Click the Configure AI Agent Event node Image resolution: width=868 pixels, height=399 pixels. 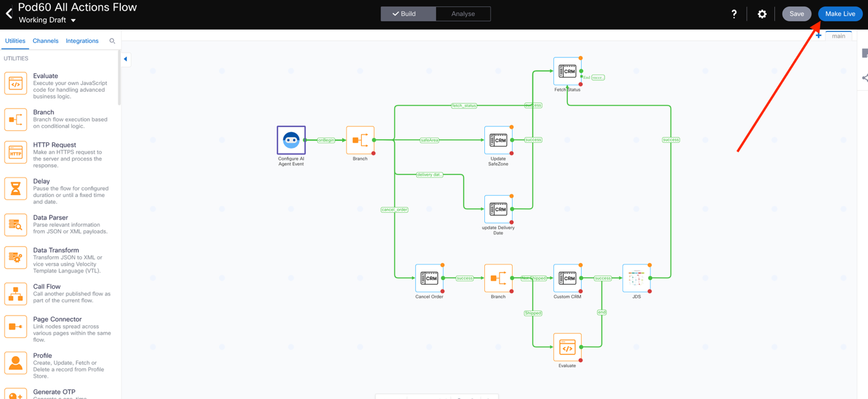click(291, 140)
